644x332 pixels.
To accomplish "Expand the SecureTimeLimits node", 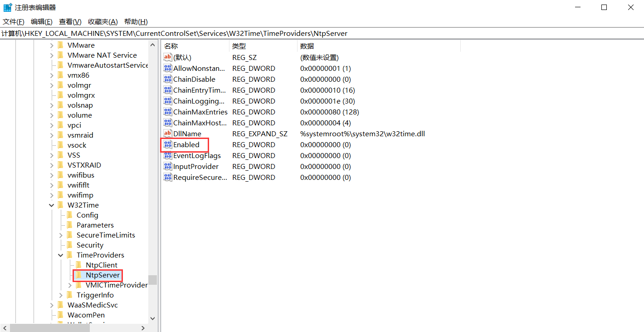I will 60,235.
